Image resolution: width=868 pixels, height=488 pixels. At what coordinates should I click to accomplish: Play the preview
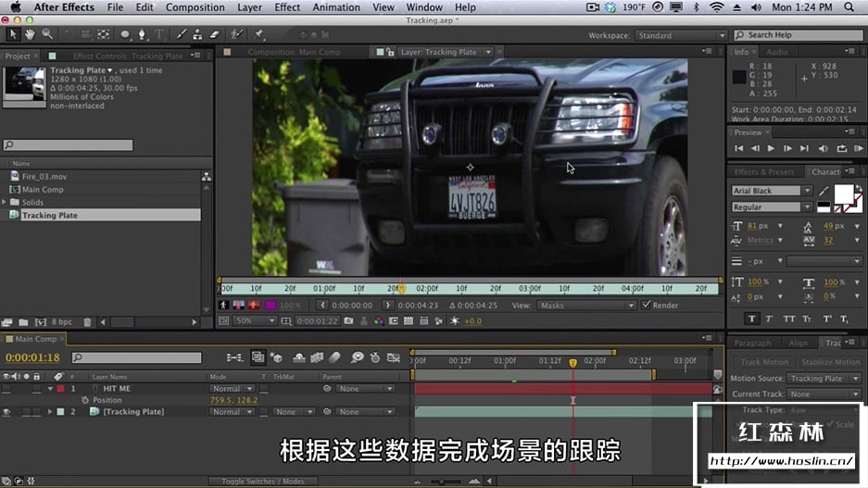[771, 148]
